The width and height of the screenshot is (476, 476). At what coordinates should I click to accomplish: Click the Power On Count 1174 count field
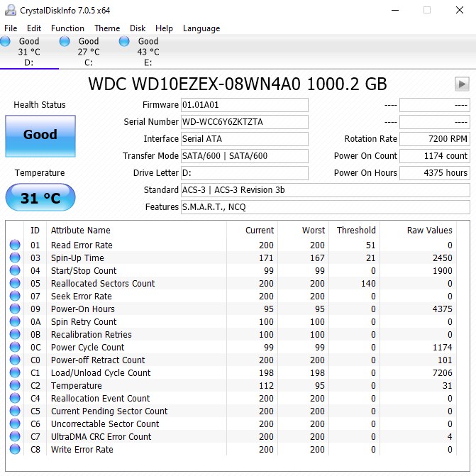tap(435, 156)
